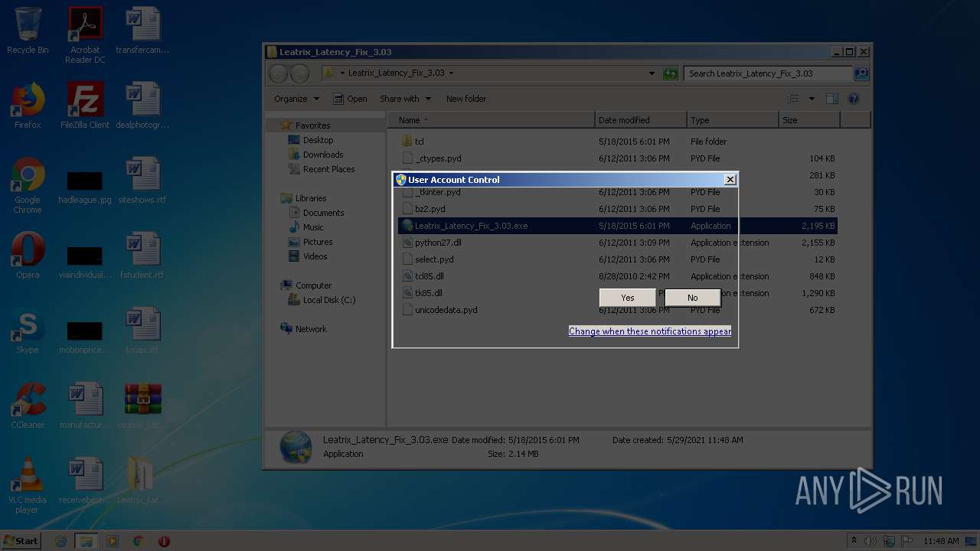
Task: Click the Start button
Action: tap(21, 540)
